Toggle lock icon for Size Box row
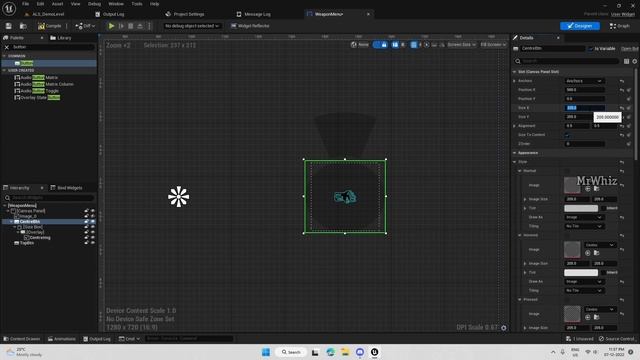 pyautogui.click(x=87, y=227)
